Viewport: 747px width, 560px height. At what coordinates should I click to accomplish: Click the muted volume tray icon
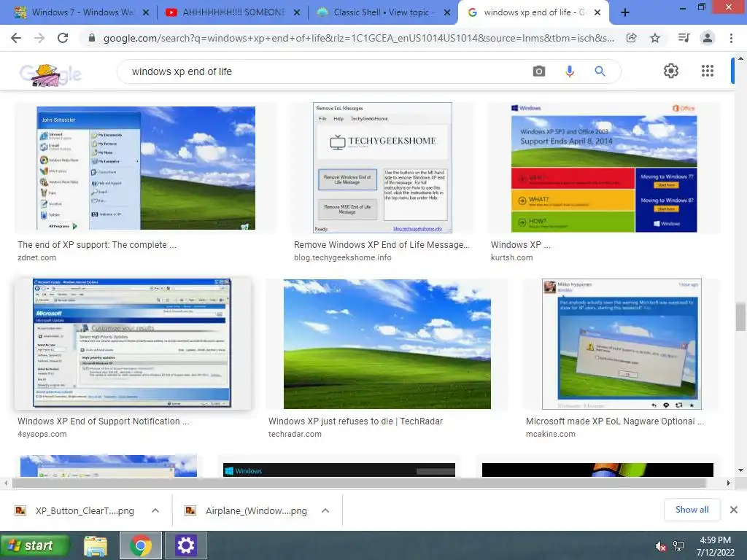coord(660,546)
